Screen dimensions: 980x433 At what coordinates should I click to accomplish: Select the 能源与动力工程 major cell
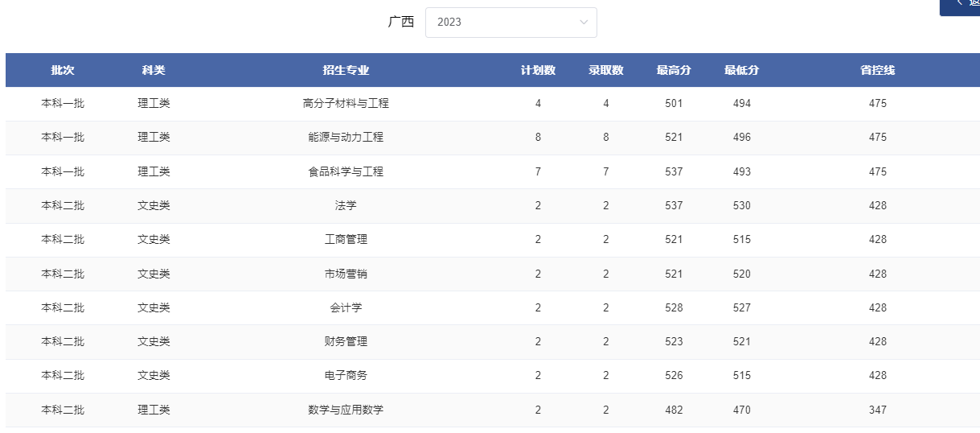click(x=346, y=138)
